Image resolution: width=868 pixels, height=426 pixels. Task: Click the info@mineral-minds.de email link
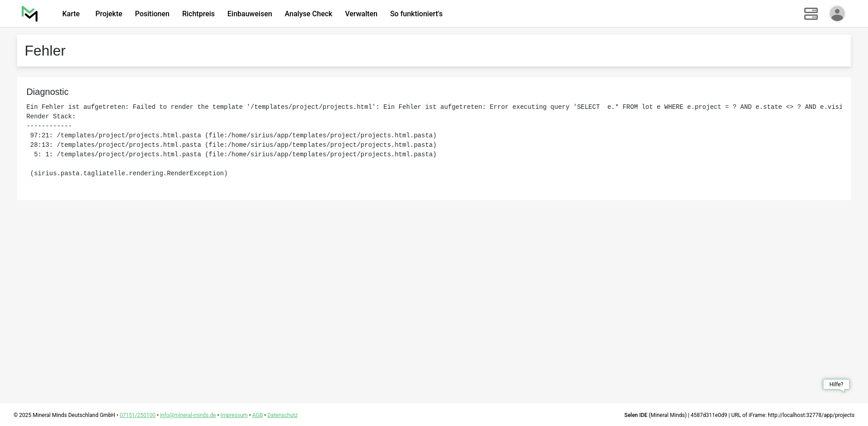(188, 415)
